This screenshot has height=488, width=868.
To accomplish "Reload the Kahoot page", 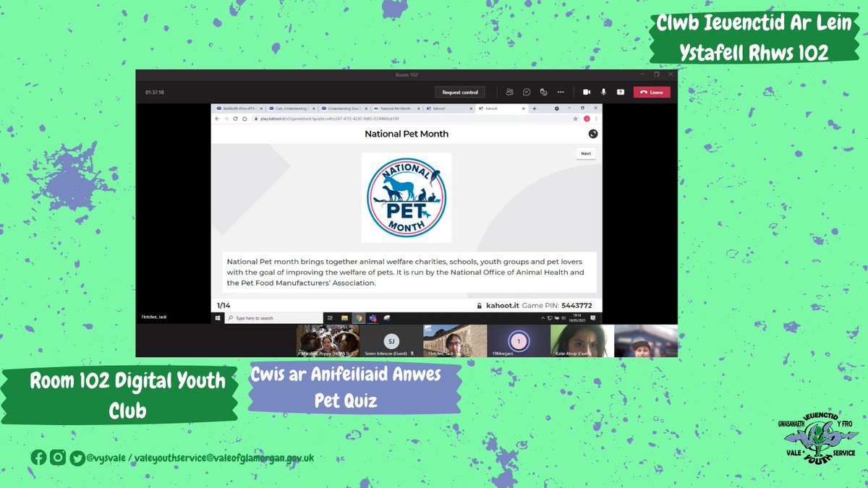I will click(x=235, y=118).
